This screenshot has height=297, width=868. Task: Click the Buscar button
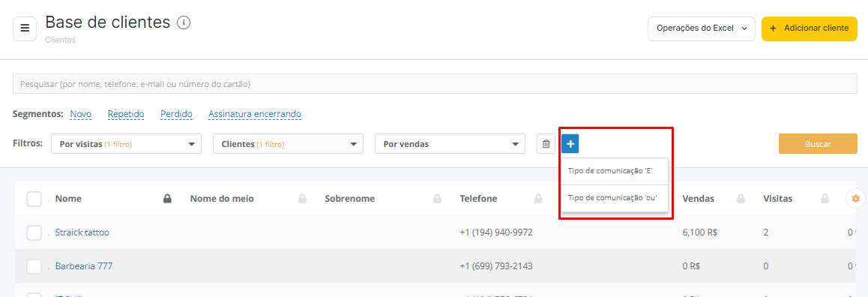click(x=818, y=144)
